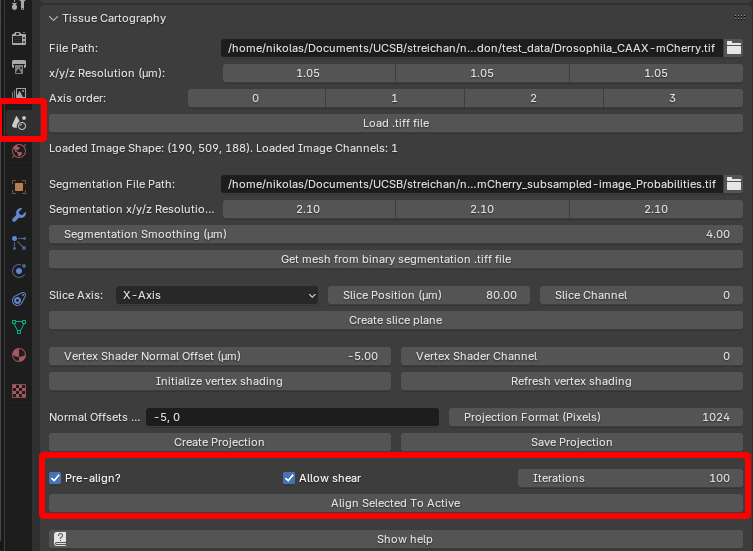Click Projection Format (Pixels) field
Screen dimensions: 753x551
pos(595,417)
